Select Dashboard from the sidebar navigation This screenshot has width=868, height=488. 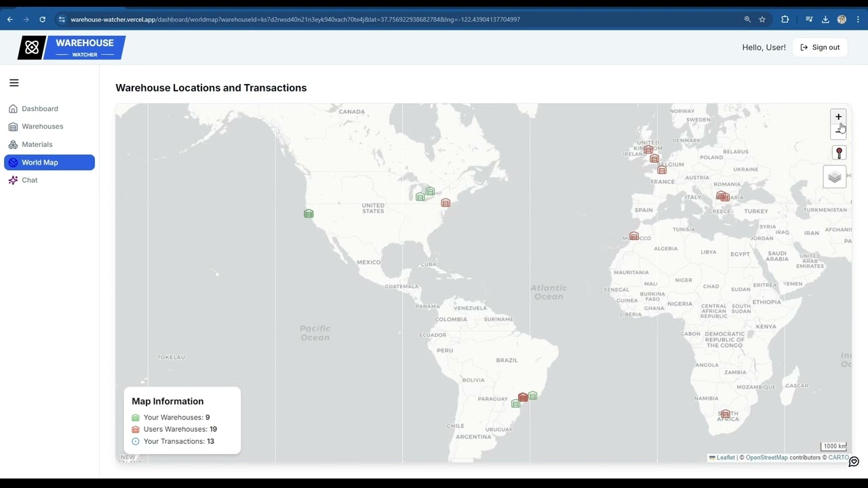click(40, 108)
